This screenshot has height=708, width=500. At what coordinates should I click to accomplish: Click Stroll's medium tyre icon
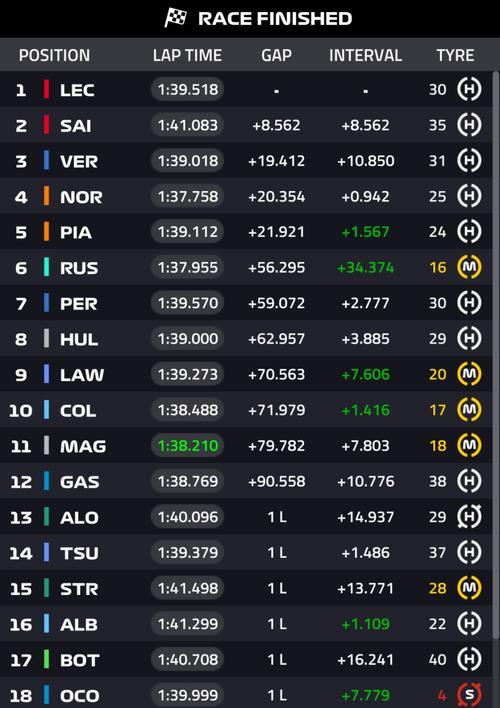coord(469,588)
